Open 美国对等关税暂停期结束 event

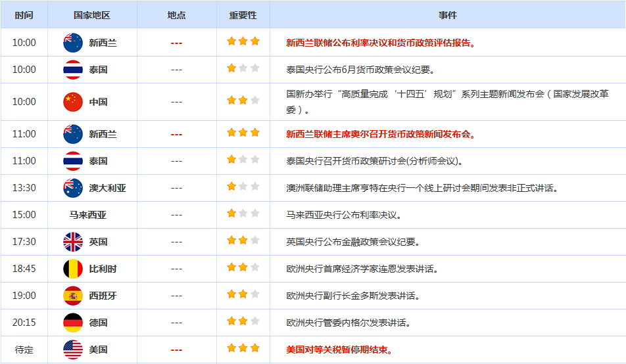[339, 350]
